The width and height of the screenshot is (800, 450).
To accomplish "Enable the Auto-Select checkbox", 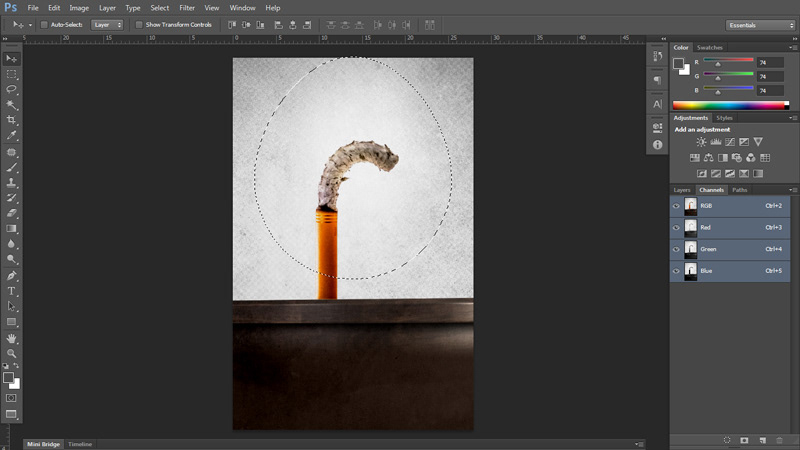I will click(x=44, y=24).
